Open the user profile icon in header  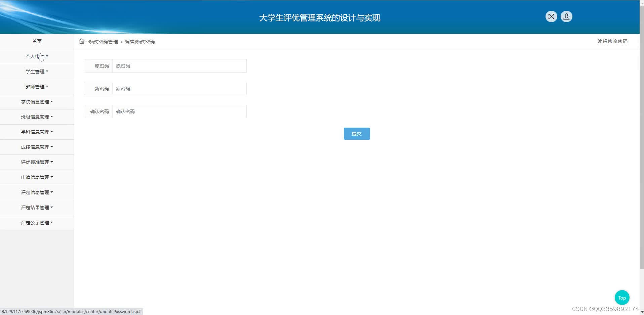[566, 16]
